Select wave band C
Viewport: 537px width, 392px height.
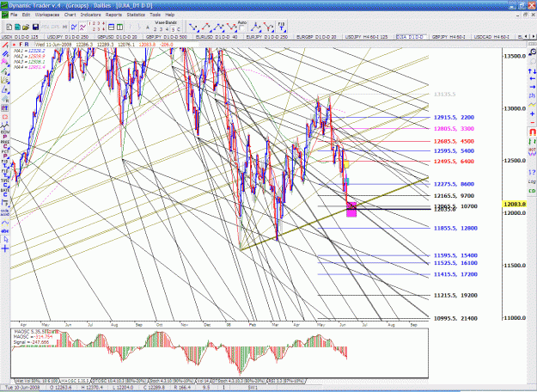click(179, 29)
